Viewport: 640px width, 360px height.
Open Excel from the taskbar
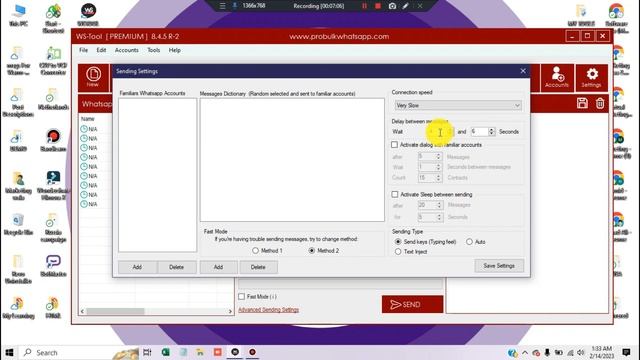[x=165, y=352]
